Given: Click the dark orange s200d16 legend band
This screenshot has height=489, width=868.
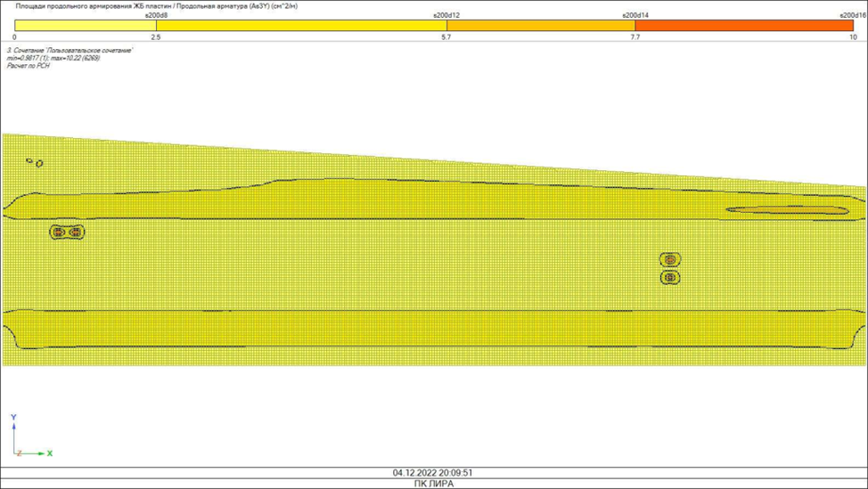Looking at the screenshot, I should [x=743, y=27].
